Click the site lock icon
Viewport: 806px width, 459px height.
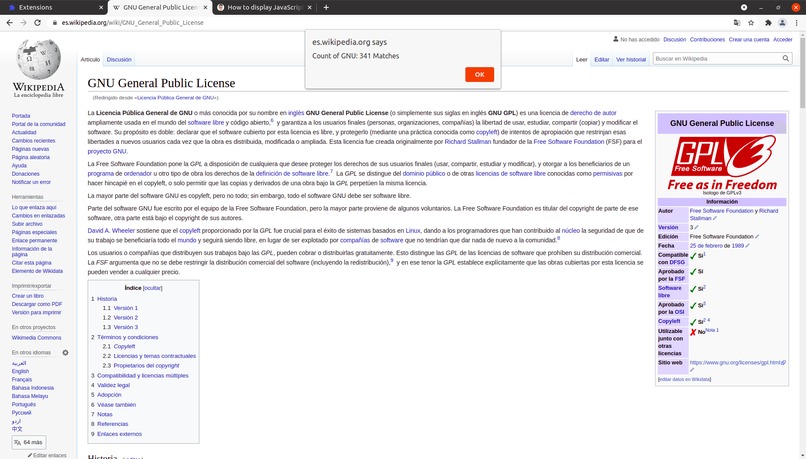click(x=54, y=23)
